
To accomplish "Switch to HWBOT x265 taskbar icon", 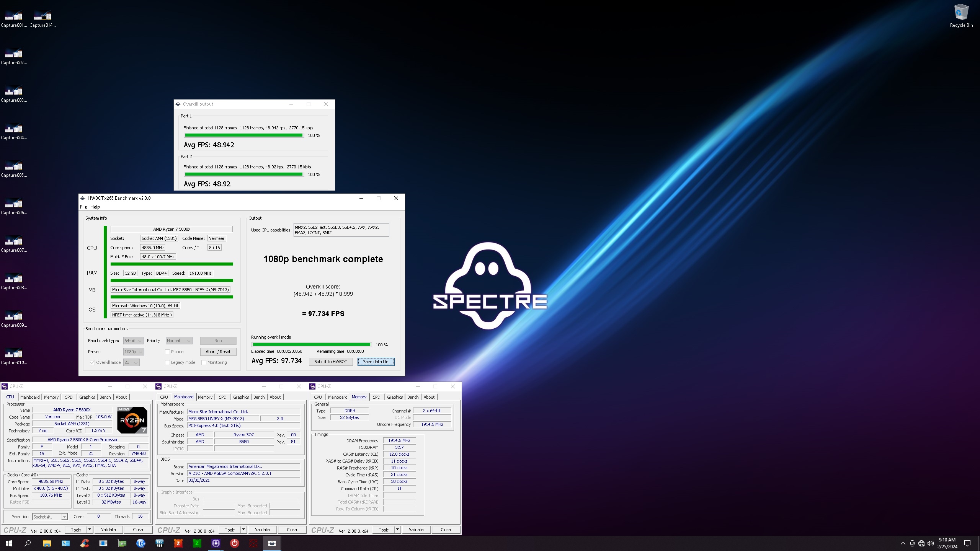I will (x=272, y=543).
